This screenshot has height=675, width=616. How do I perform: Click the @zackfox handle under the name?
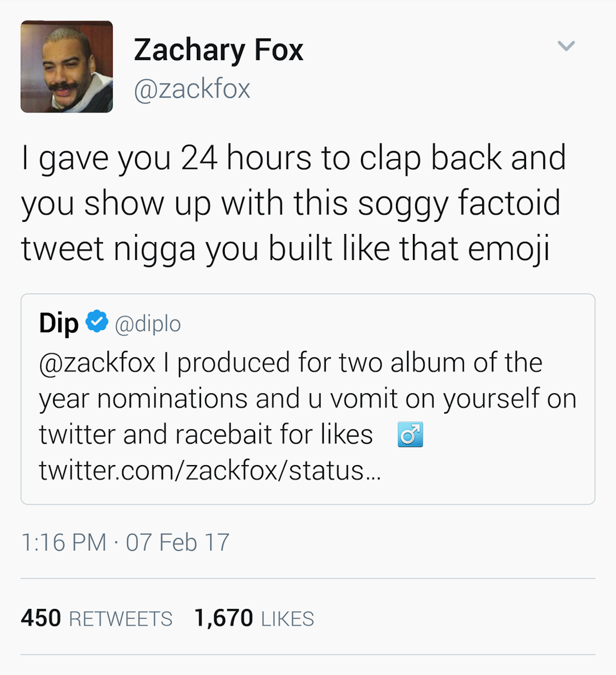(192, 89)
